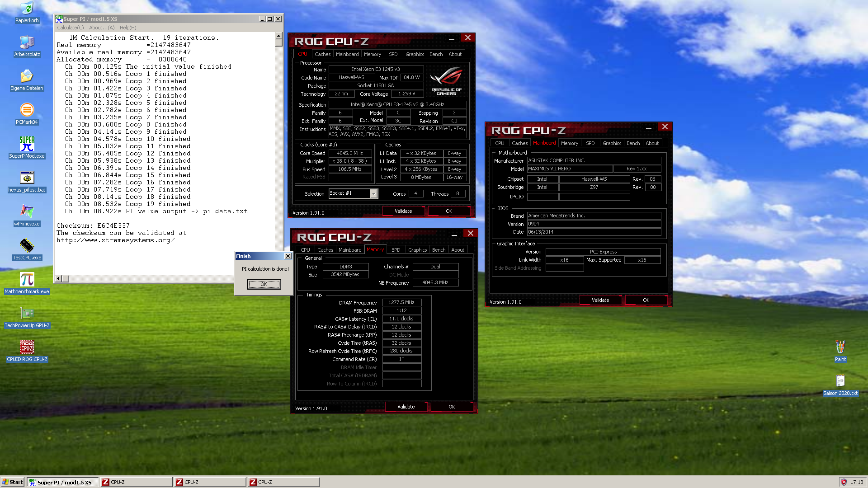868x488 pixels.
Task: Click OK in the Finish dialog
Action: (264, 284)
